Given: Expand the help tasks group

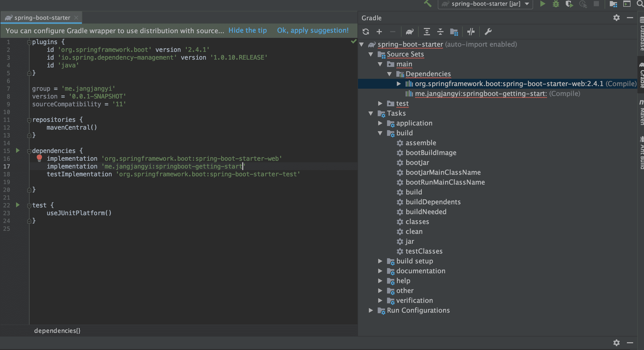Looking at the screenshot, I should pyautogui.click(x=380, y=281).
